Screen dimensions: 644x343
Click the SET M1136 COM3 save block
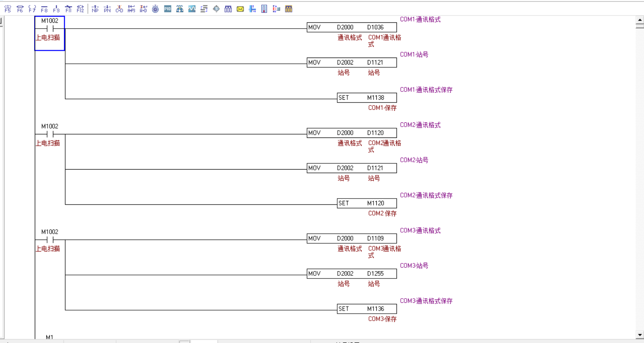(x=366, y=309)
